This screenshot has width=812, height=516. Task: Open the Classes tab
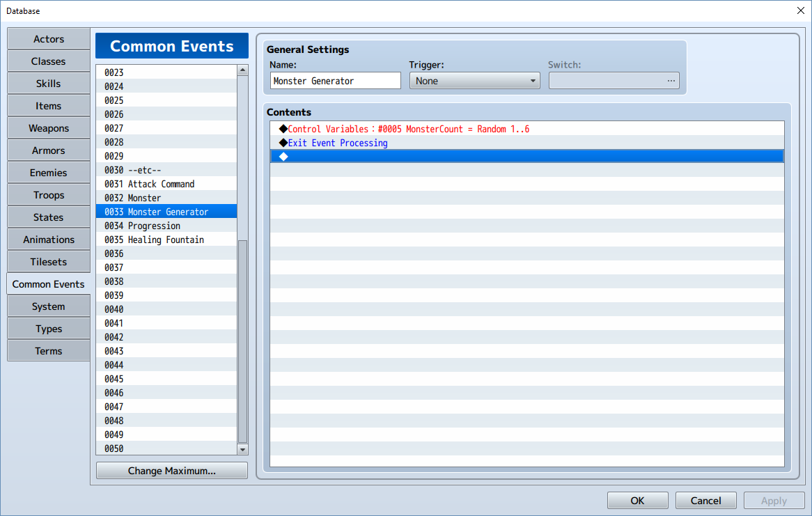pos(49,61)
